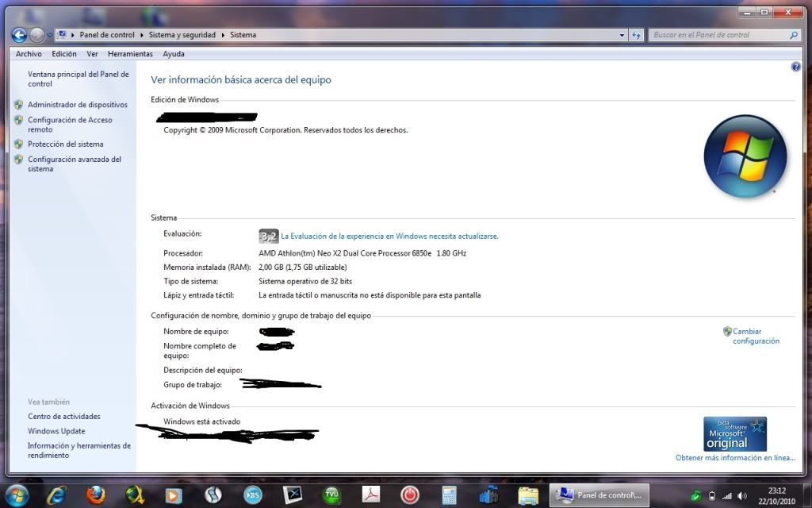Open Windows Media Player taskbar icon
Image resolution: width=812 pixels, height=508 pixels.
[173, 495]
